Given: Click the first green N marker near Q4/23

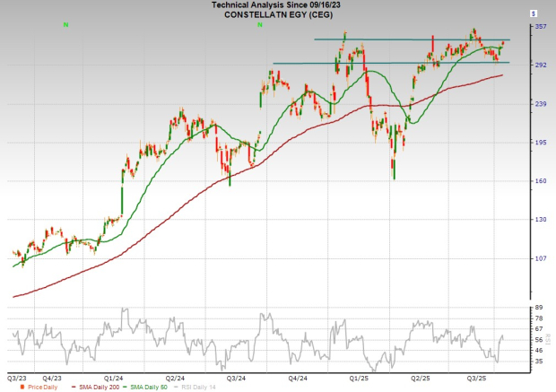Looking at the screenshot, I should click(65, 24).
